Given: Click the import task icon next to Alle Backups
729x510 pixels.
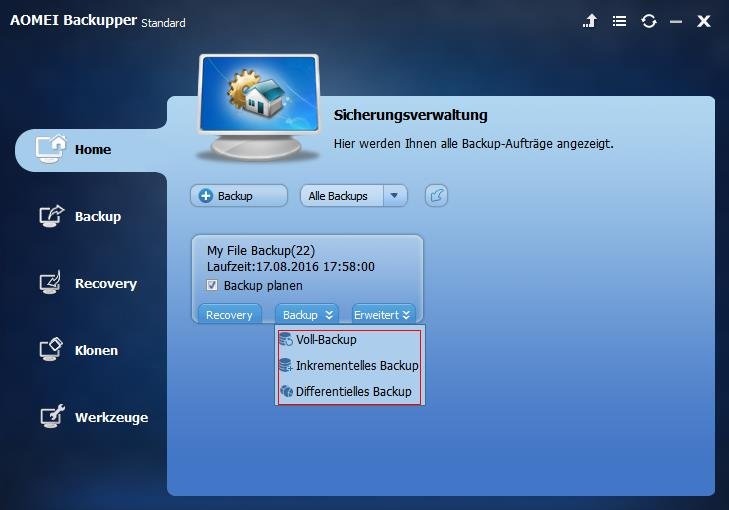Looking at the screenshot, I should point(436,196).
